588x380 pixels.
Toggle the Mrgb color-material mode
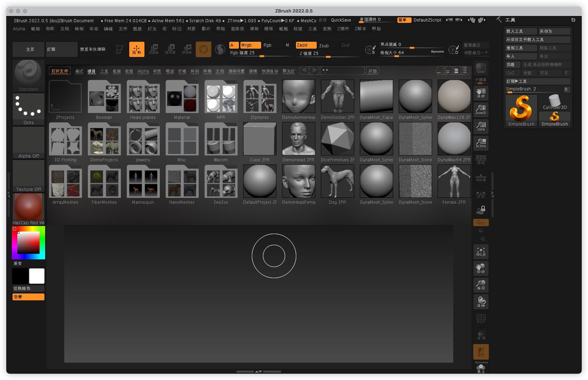(x=250, y=45)
